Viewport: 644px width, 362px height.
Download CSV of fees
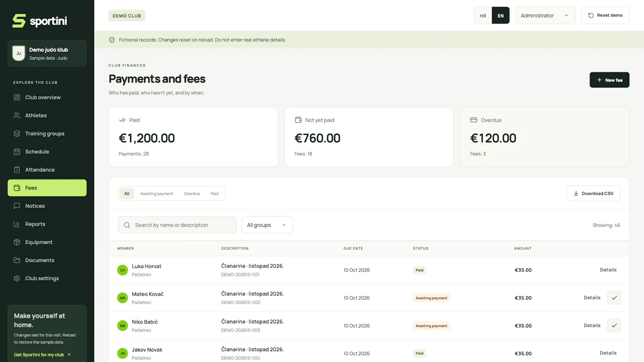[x=593, y=193]
